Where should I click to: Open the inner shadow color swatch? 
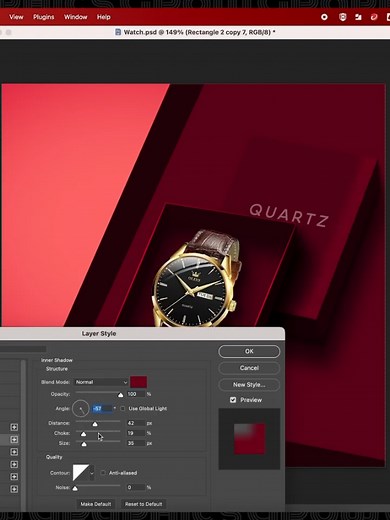pos(138,382)
